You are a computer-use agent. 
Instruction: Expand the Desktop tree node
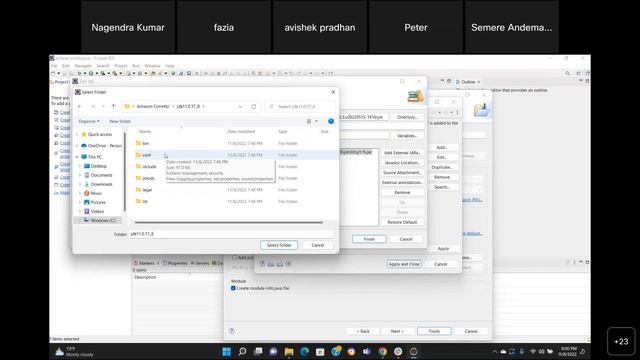point(80,166)
